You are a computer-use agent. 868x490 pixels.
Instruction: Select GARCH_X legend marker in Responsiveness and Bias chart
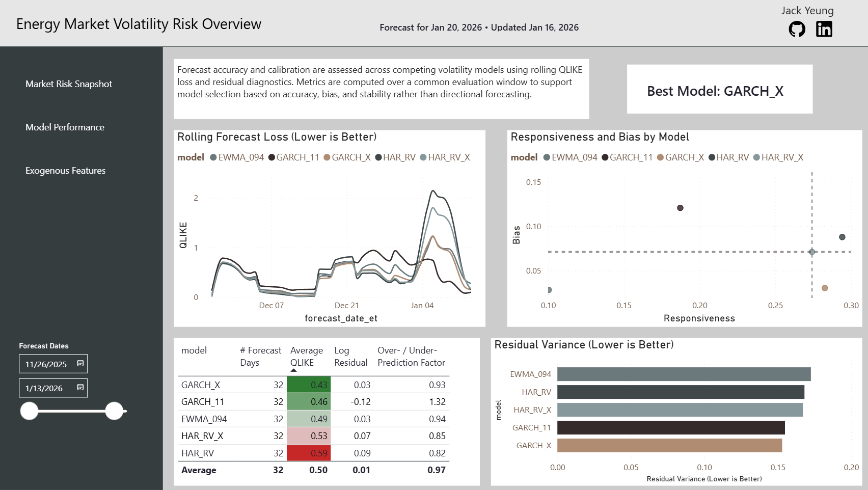coord(660,157)
